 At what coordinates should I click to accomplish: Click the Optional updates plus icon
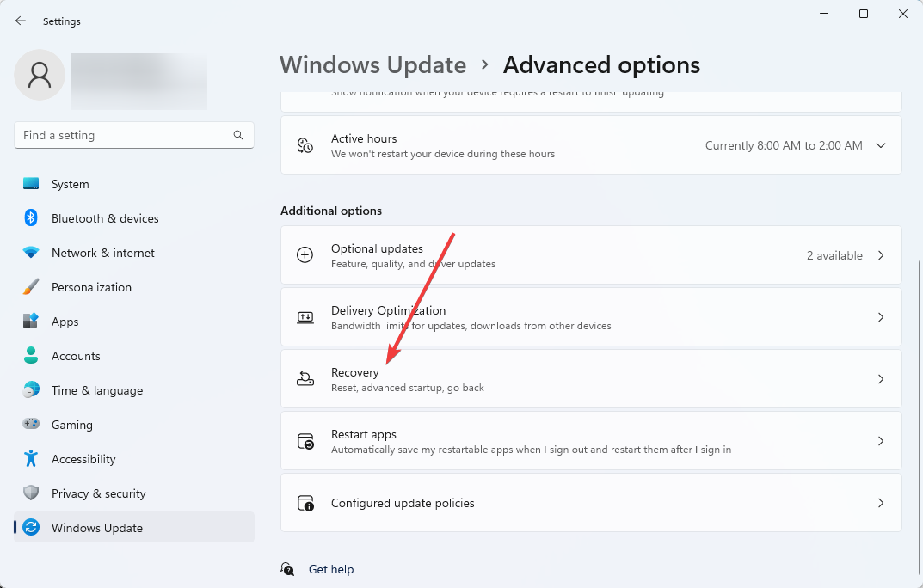coord(305,255)
